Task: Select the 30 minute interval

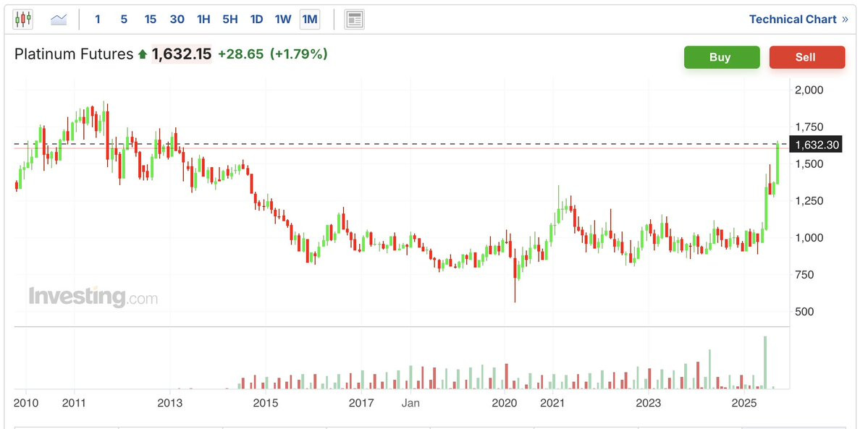Action: point(177,20)
